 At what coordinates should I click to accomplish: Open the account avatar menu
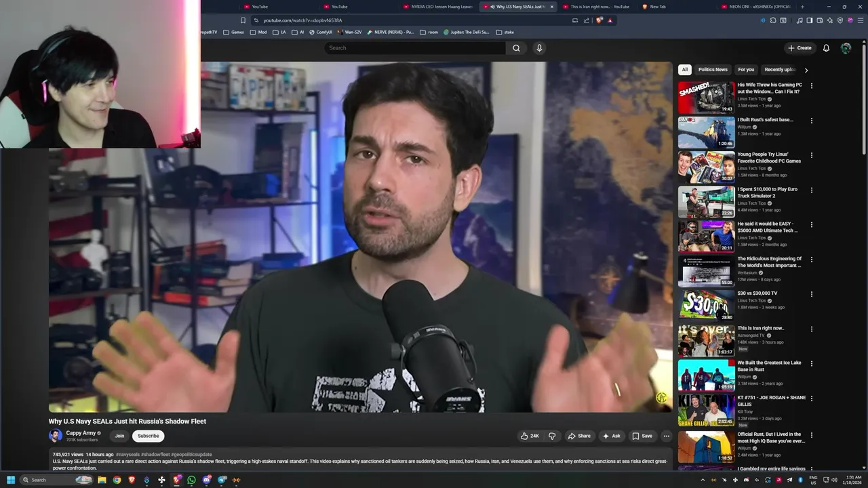[846, 48]
